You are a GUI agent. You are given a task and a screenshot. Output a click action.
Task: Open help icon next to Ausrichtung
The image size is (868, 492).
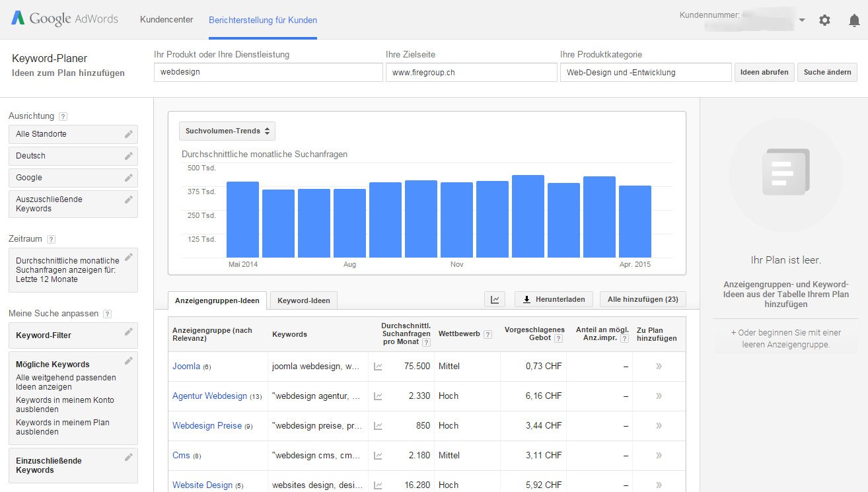click(x=63, y=116)
